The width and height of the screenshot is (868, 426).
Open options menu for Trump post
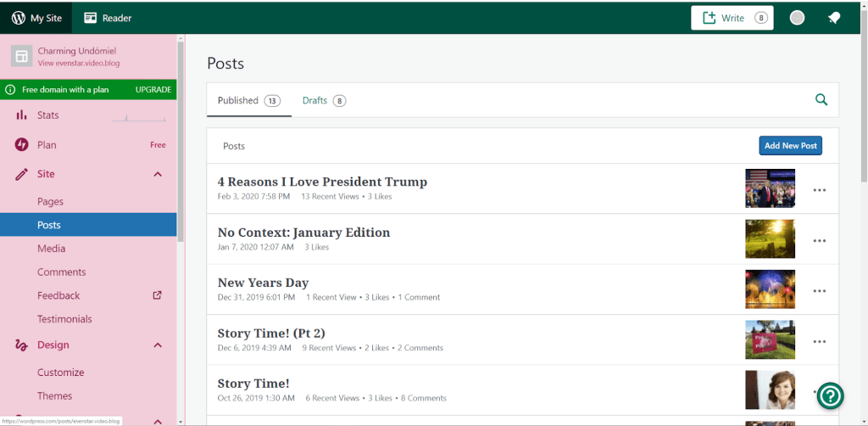(819, 190)
